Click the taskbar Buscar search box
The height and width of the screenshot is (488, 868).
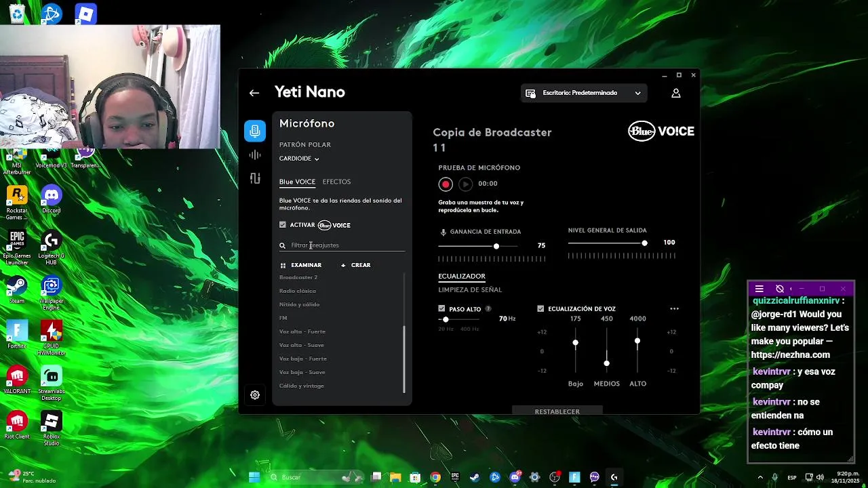click(x=317, y=477)
